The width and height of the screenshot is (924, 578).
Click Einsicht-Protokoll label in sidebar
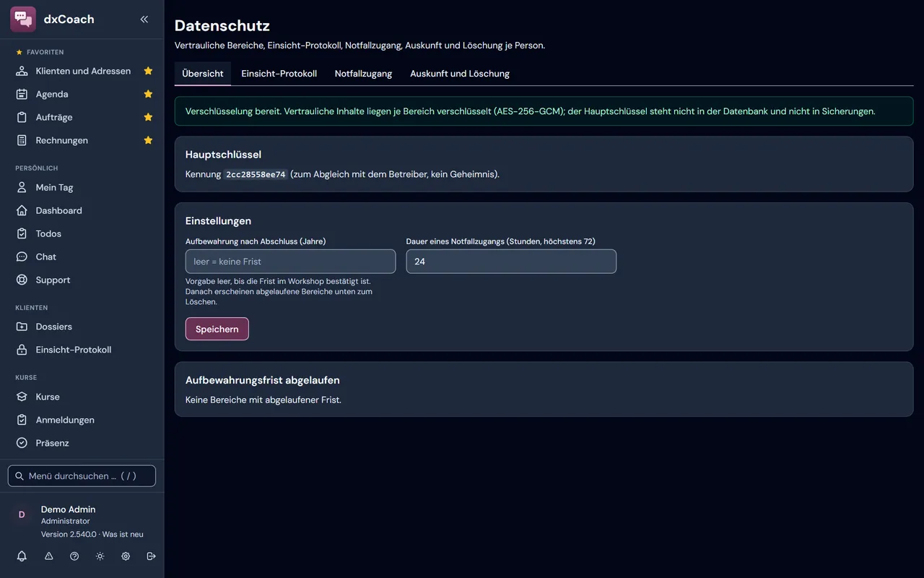point(74,350)
